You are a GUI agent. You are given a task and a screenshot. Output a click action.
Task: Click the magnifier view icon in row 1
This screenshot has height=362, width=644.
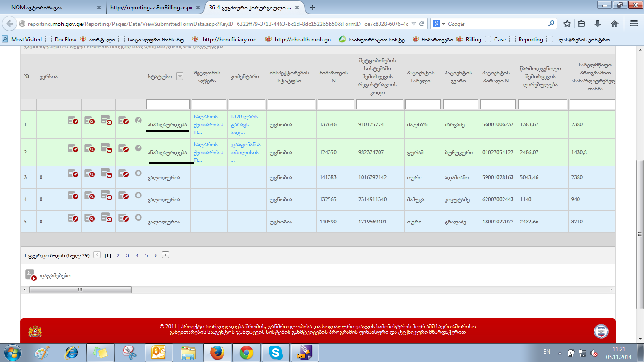(x=90, y=121)
